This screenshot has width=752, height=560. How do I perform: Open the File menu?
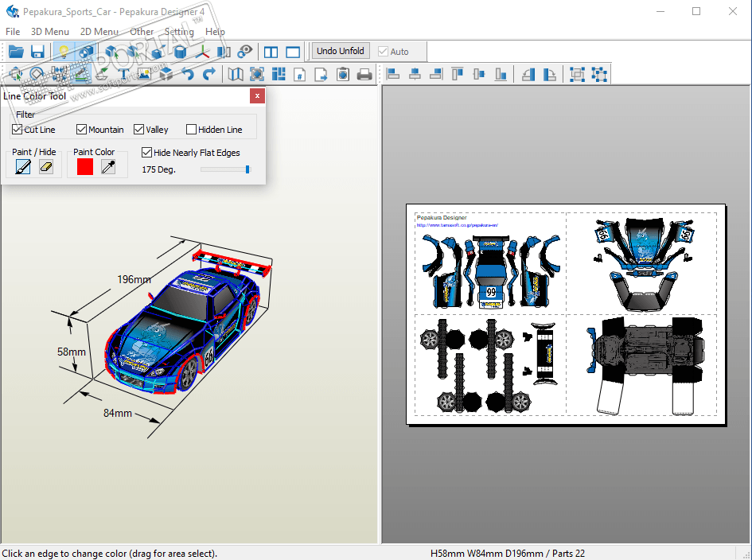(x=13, y=32)
